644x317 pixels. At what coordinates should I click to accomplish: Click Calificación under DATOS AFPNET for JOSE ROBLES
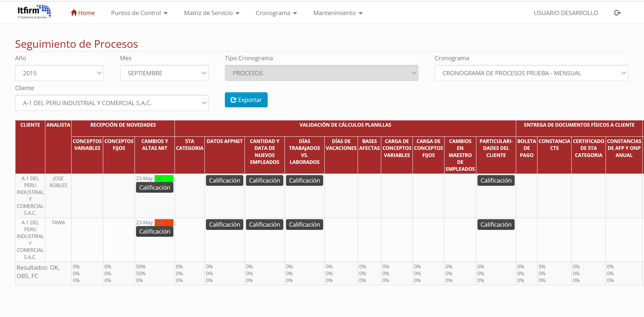(224, 180)
